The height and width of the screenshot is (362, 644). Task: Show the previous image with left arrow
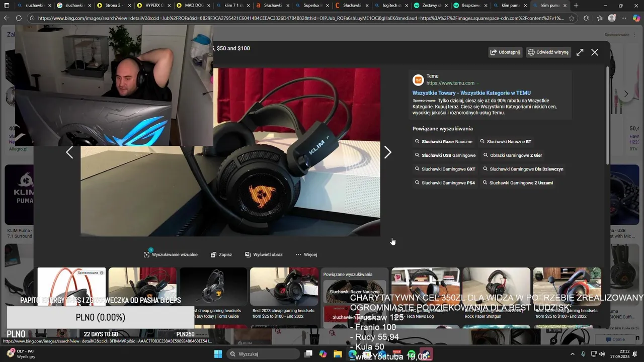69,153
